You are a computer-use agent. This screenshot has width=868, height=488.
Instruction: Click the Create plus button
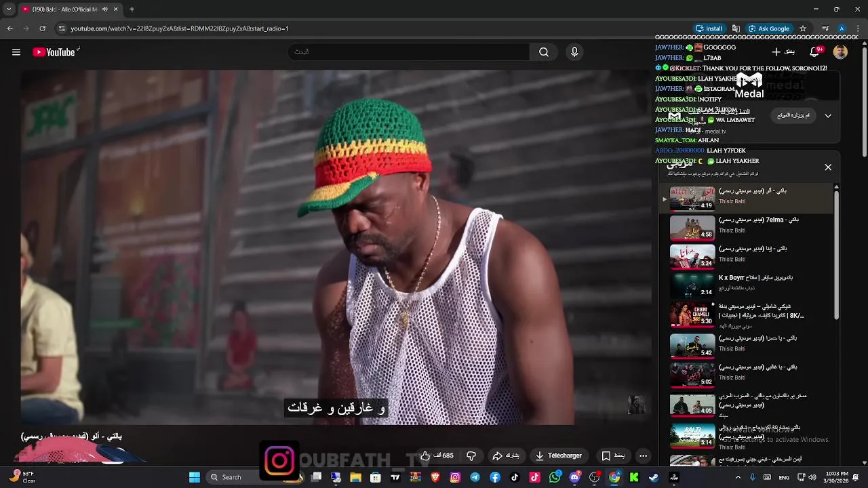[783, 52]
